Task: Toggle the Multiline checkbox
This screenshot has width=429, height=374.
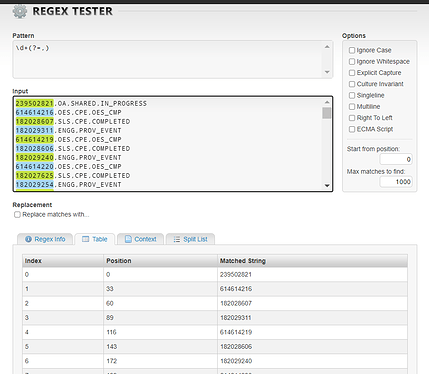Action: coord(352,107)
